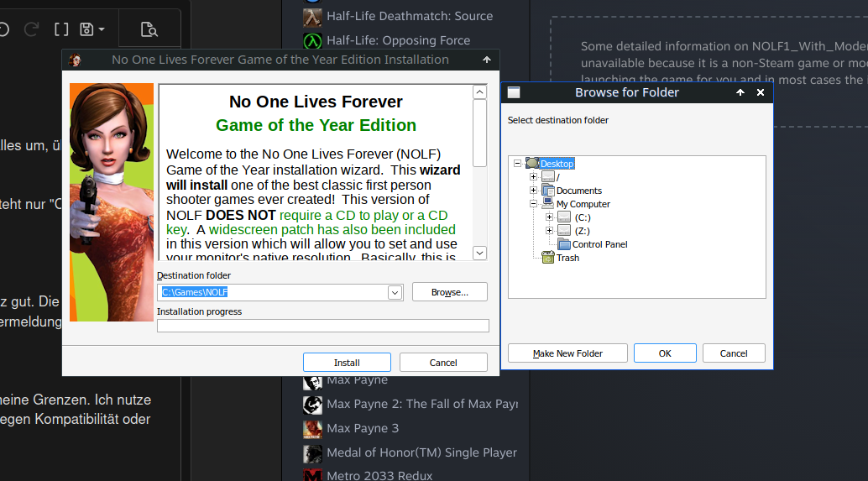Screen dimensions: 868x481
Task: Select the / root folder item
Action: [558, 177]
